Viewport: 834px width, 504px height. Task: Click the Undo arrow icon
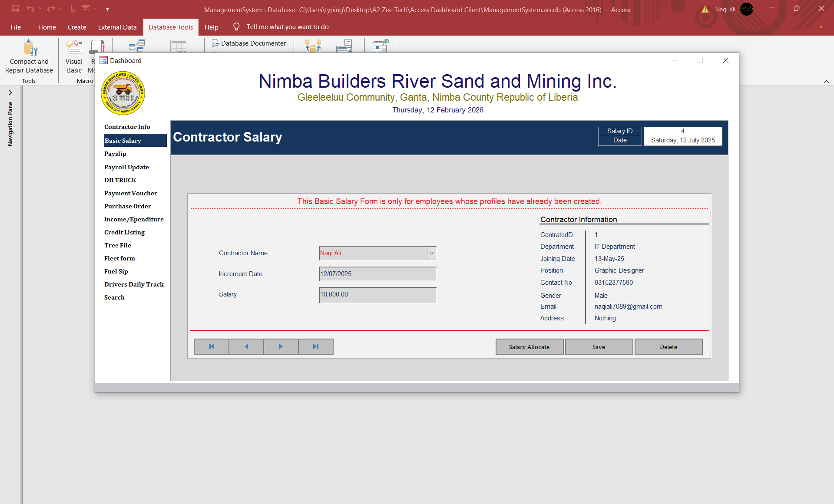(x=30, y=9)
